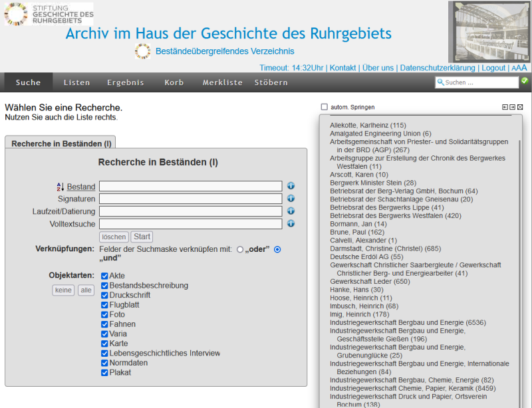Open the Korb menu item
Image resolution: width=532 pixels, height=408 pixels.
(174, 82)
